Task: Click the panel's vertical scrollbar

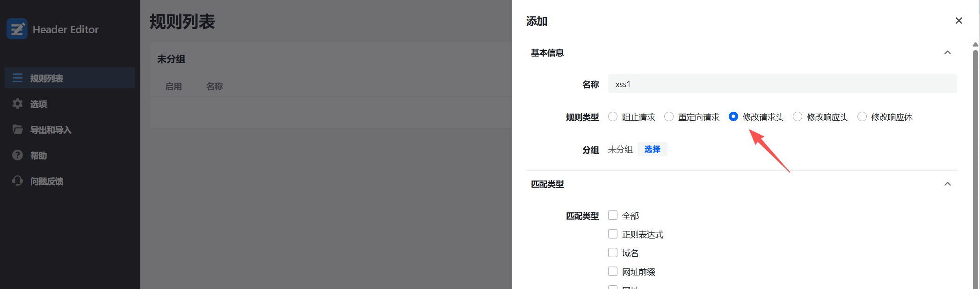Action: coord(975,164)
